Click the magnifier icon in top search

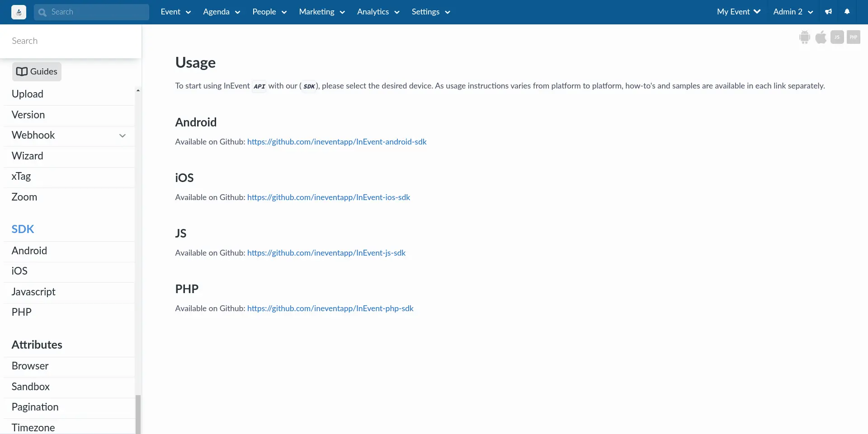click(42, 12)
